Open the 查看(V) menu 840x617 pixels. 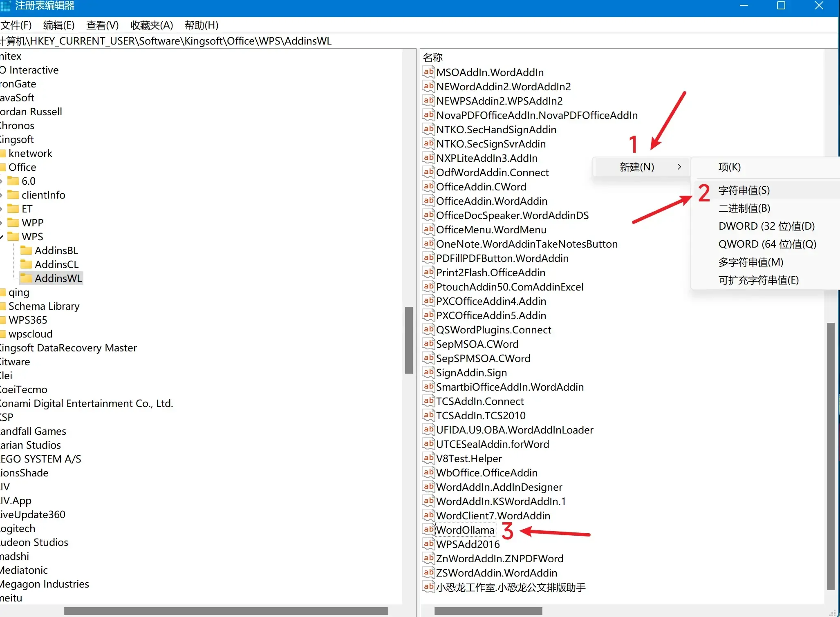point(102,25)
